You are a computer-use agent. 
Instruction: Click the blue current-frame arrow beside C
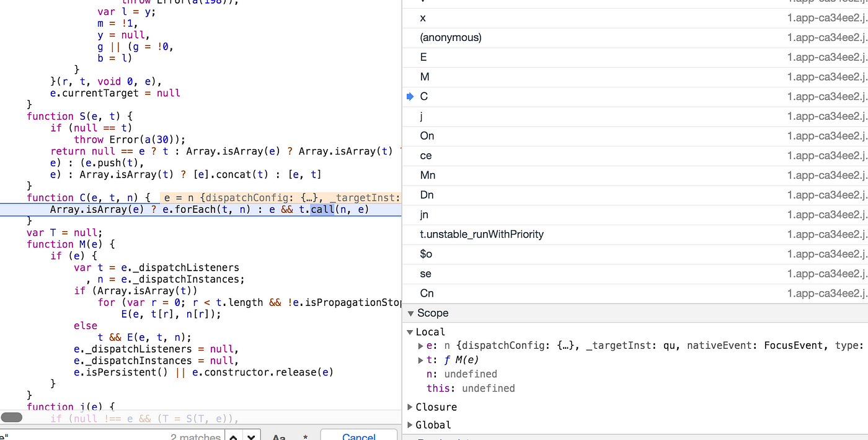pos(410,96)
